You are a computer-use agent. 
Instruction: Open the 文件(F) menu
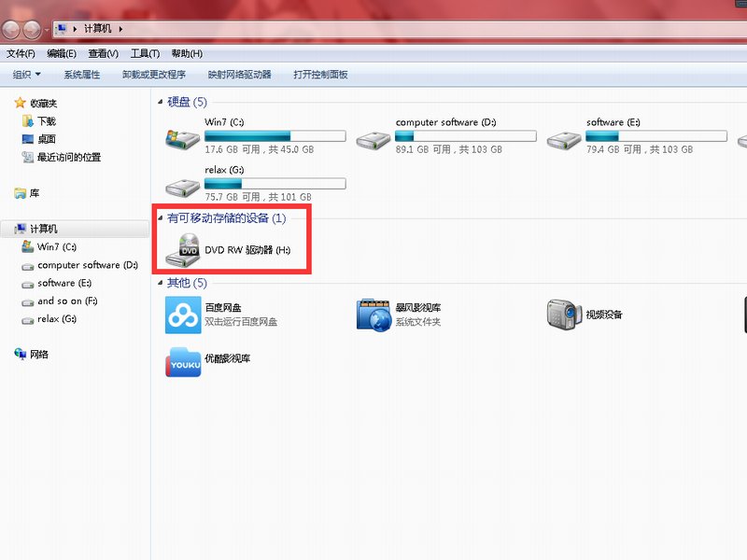pos(21,53)
